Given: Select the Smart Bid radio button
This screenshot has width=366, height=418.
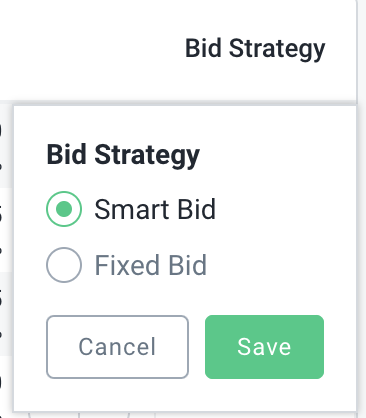Looking at the screenshot, I should pyautogui.click(x=64, y=209).
